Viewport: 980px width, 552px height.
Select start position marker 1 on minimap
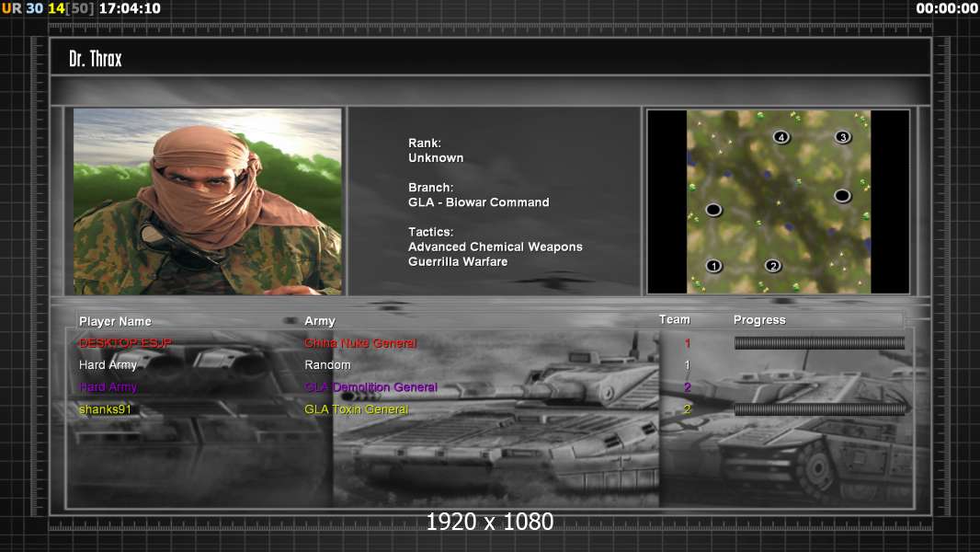713,266
